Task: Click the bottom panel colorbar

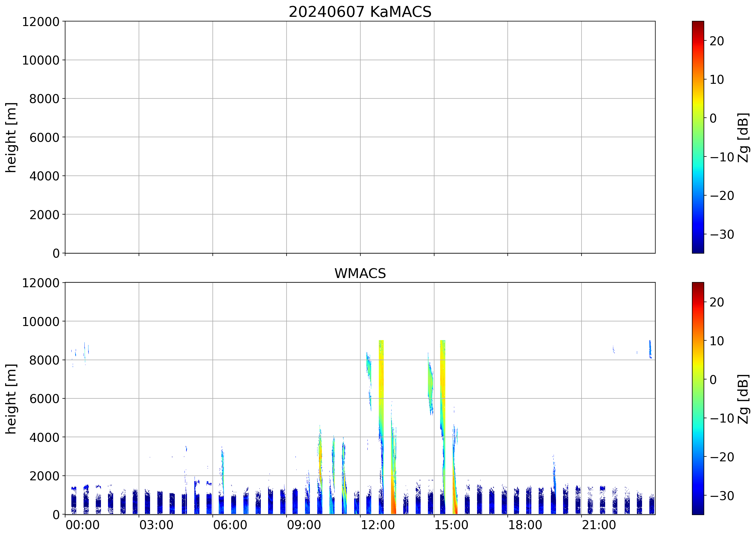Action: click(x=698, y=398)
